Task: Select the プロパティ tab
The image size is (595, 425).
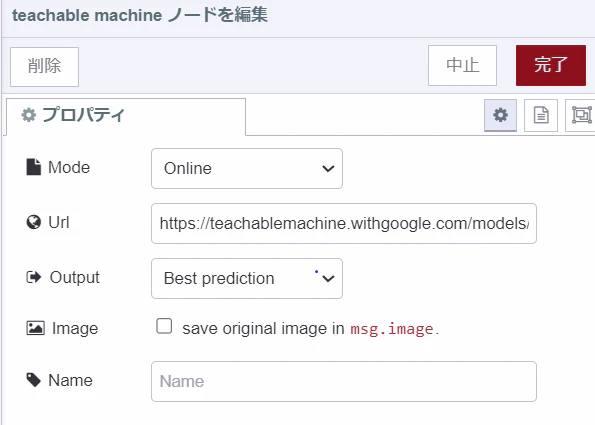Action: (x=126, y=115)
